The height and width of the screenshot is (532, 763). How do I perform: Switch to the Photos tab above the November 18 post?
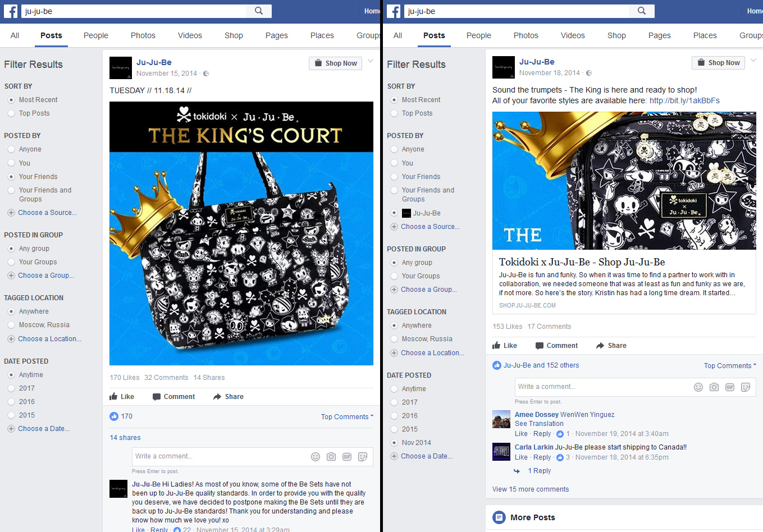(x=526, y=35)
